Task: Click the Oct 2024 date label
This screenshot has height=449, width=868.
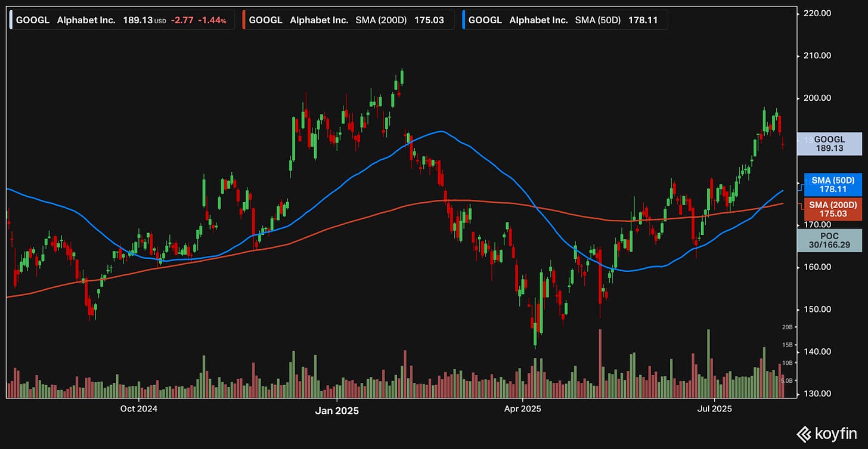Action: tap(138, 409)
